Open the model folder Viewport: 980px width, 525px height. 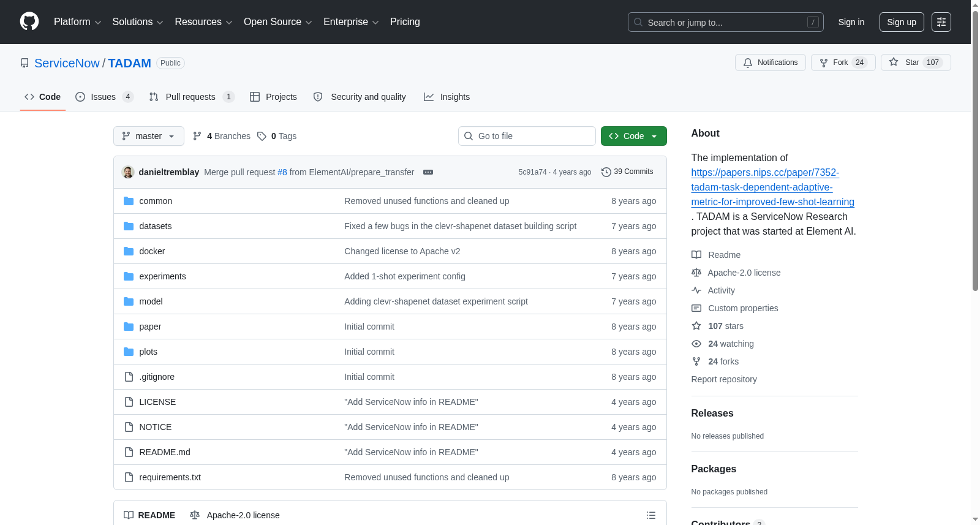coord(151,301)
